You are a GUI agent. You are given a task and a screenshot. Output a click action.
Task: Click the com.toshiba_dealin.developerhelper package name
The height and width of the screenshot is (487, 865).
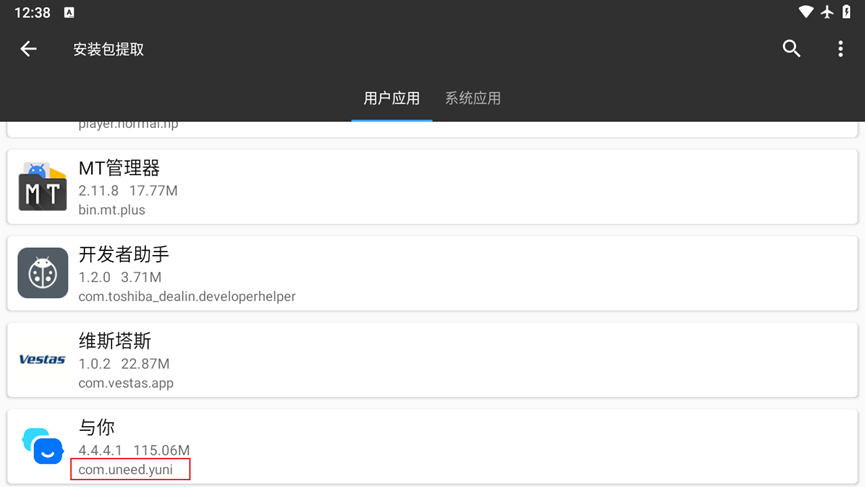187,296
